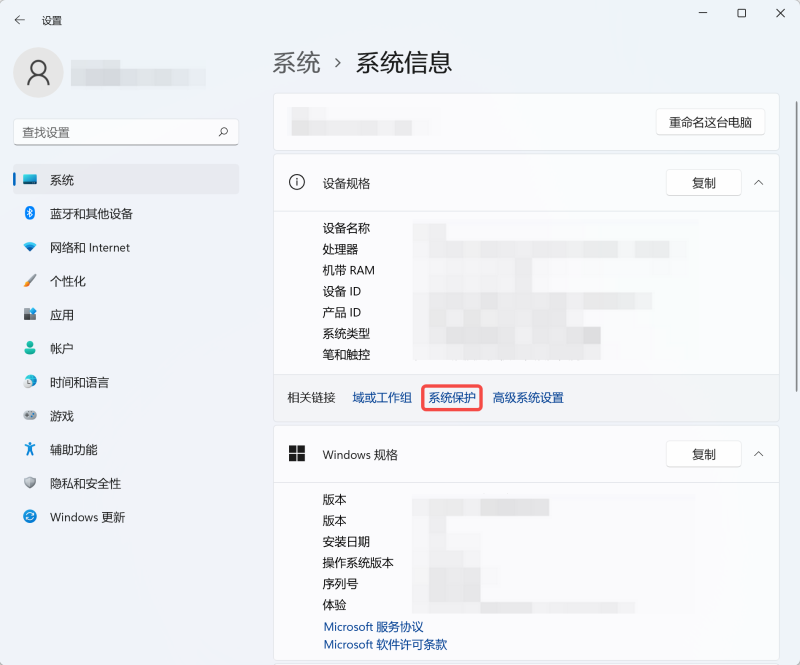This screenshot has width=800, height=665.
Task: Open the 域或工作组 link
Action: 382,398
